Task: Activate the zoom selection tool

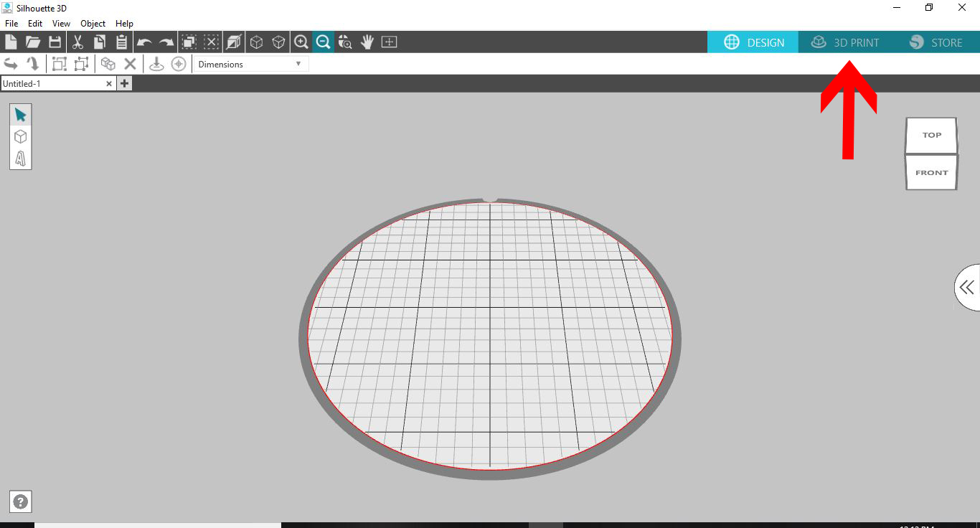Action: [x=345, y=42]
